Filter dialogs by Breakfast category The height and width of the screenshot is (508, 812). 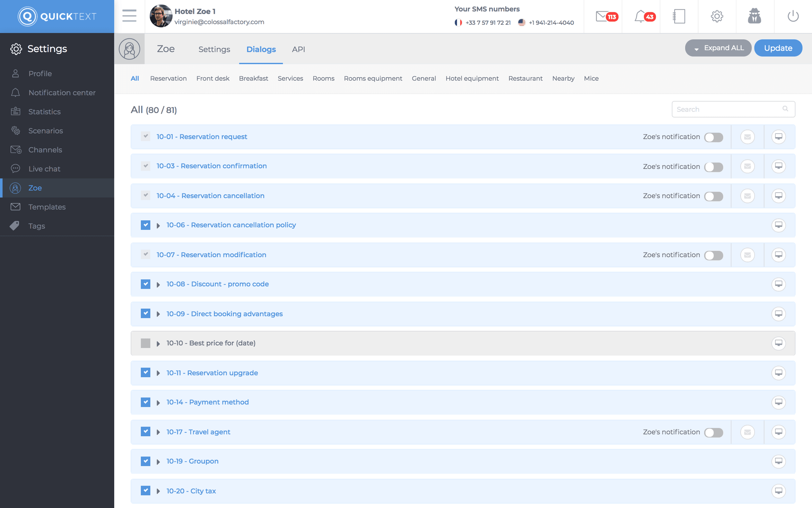[x=253, y=78]
